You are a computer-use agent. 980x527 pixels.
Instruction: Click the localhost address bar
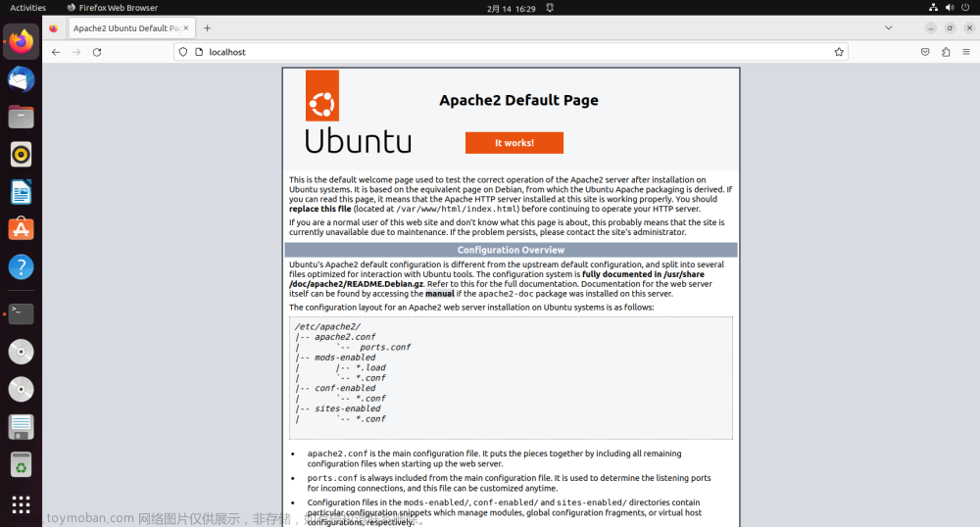tap(511, 52)
